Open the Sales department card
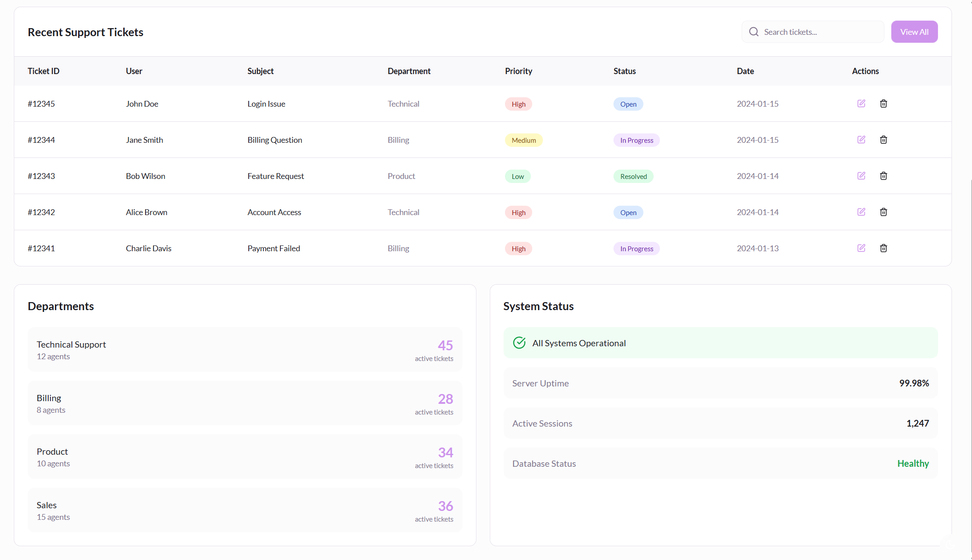 (245, 510)
